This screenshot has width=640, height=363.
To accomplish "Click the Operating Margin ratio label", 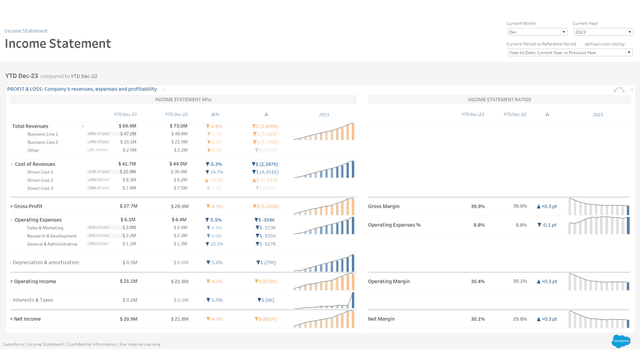I will (x=389, y=281).
